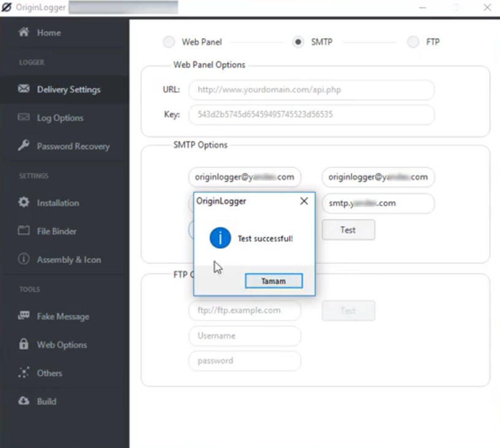Click the Web Options lock icon
Image resolution: width=500 pixels, height=448 pixels.
click(24, 344)
